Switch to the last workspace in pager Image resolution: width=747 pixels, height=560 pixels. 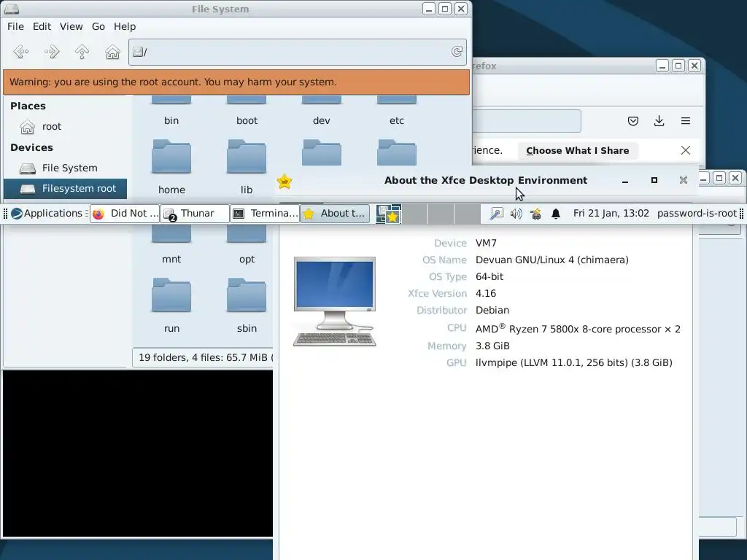[x=467, y=214]
